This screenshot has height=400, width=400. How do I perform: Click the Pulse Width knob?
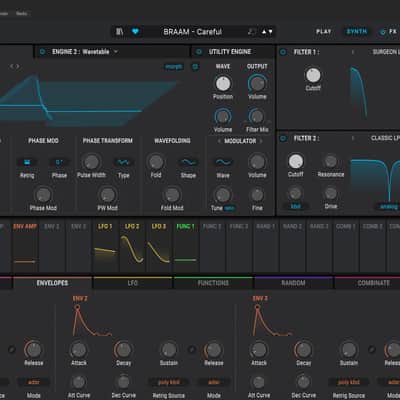click(91, 162)
